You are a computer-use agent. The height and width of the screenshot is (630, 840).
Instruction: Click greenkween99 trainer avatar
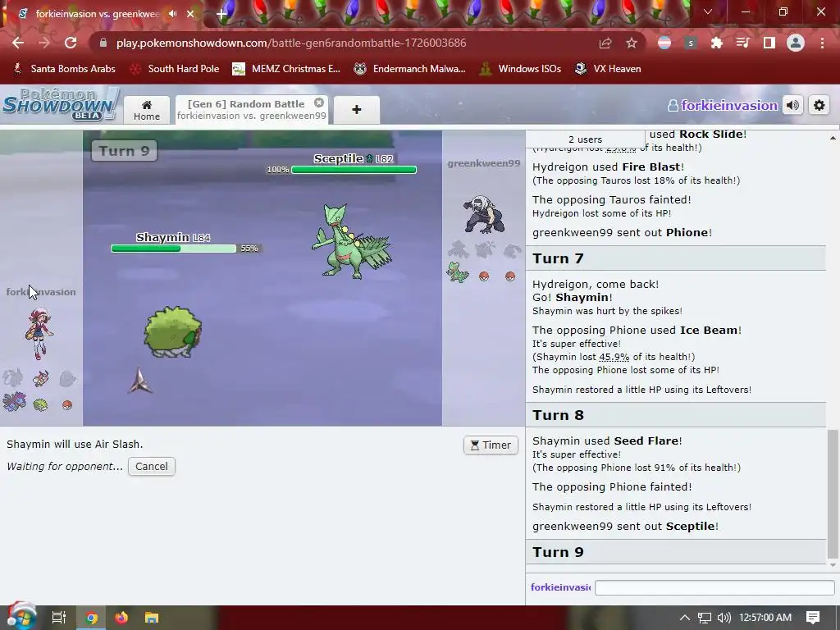[484, 214]
